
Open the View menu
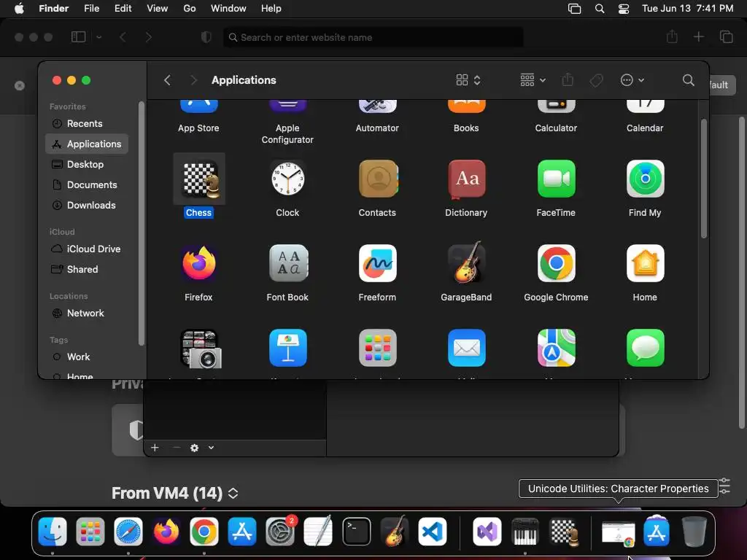tap(158, 9)
